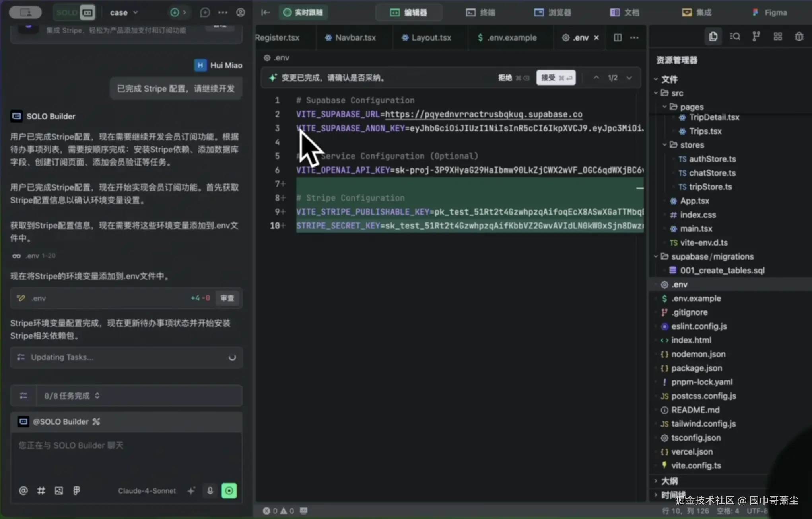Click the sparkle optimize prompt icon
The image size is (812, 519).
tap(191, 491)
